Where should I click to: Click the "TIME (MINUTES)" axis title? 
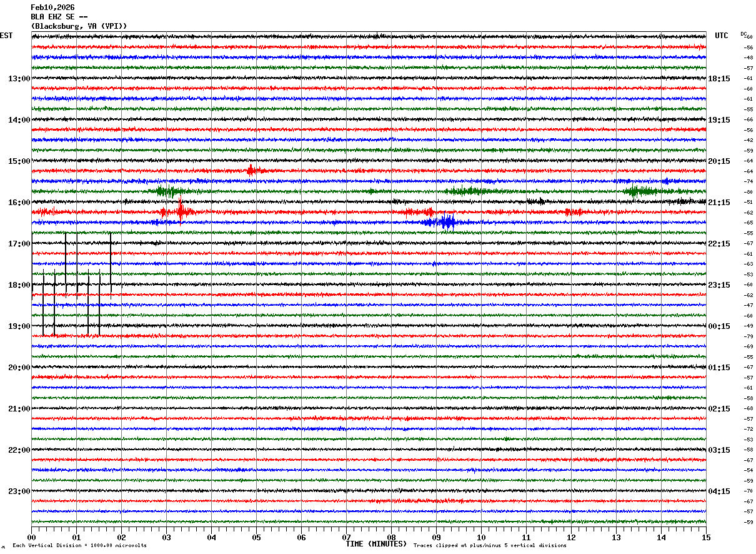click(376, 544)
